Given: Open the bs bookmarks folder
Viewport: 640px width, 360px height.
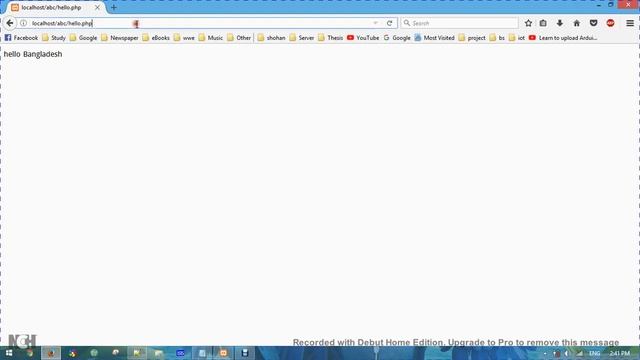Looking at the screenshot, I should [x=497, y=38].
